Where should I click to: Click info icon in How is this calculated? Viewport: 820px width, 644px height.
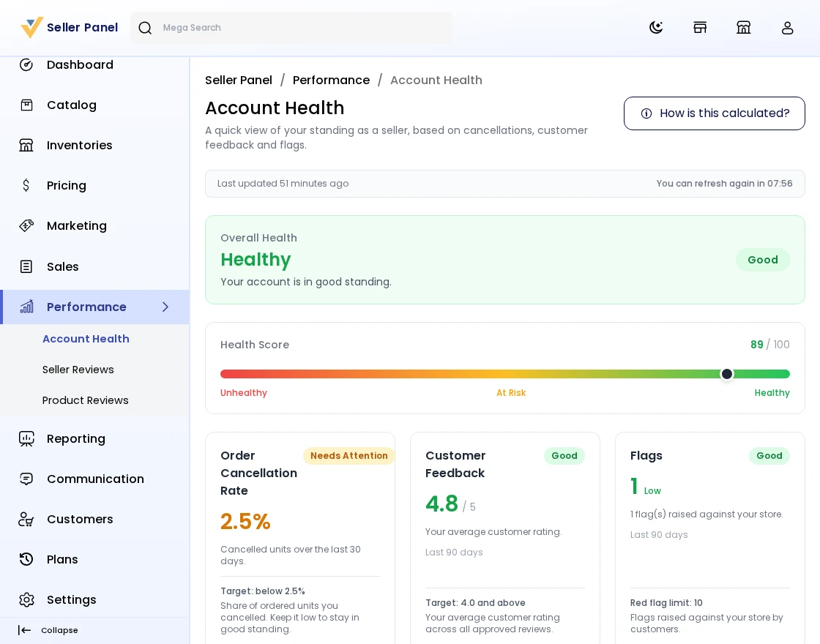tap(646, 113)
